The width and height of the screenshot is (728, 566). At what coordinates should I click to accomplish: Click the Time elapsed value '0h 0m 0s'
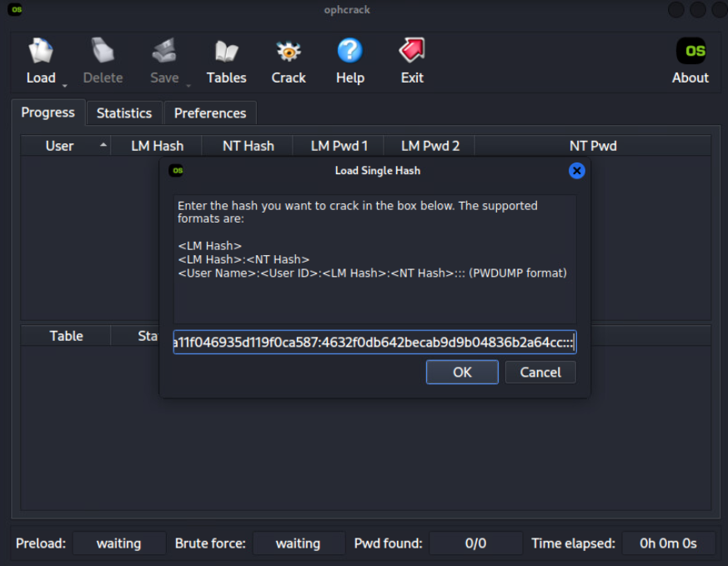pyautogui.click(x=668, y=543)
